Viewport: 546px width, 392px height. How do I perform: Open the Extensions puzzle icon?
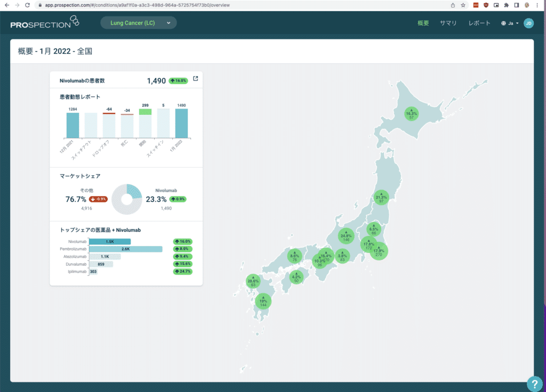click(507, 5)
